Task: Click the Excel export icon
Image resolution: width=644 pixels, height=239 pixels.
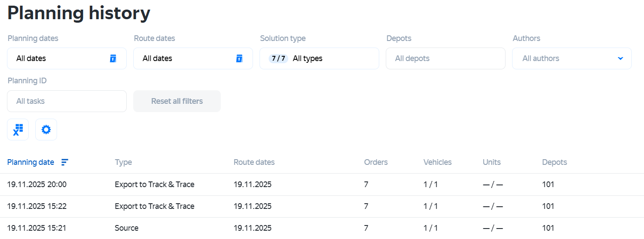Action: [18, 130]
